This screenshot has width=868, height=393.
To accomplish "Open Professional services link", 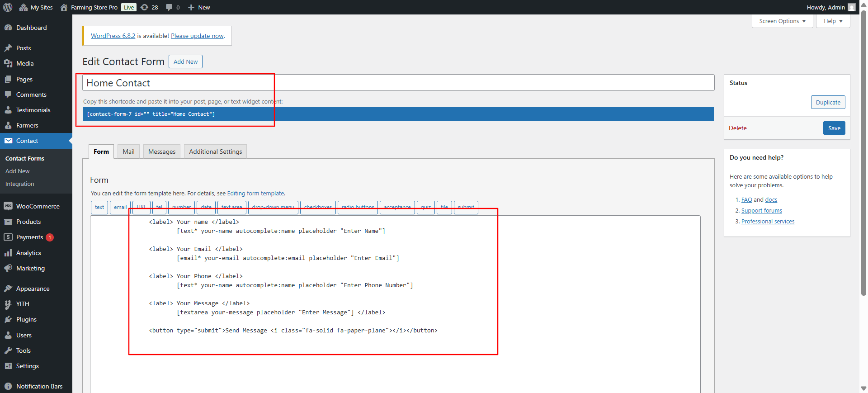I will point(768,221).
